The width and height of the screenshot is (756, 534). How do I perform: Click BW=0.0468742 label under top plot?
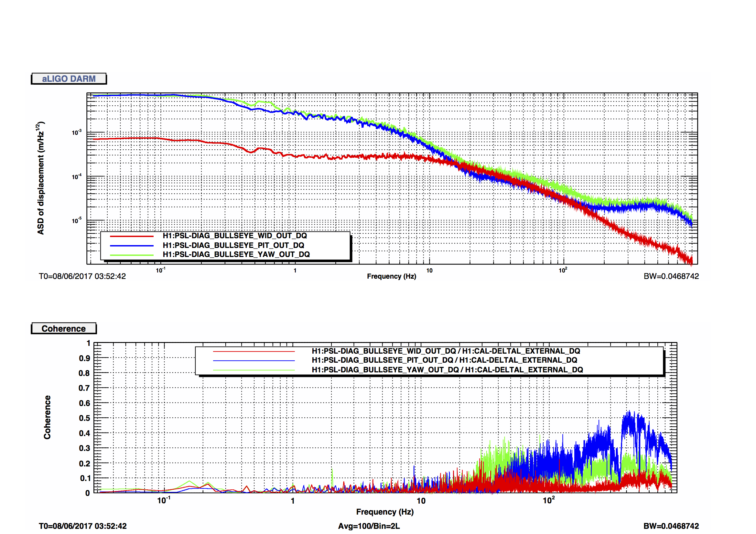coord(671,276)
